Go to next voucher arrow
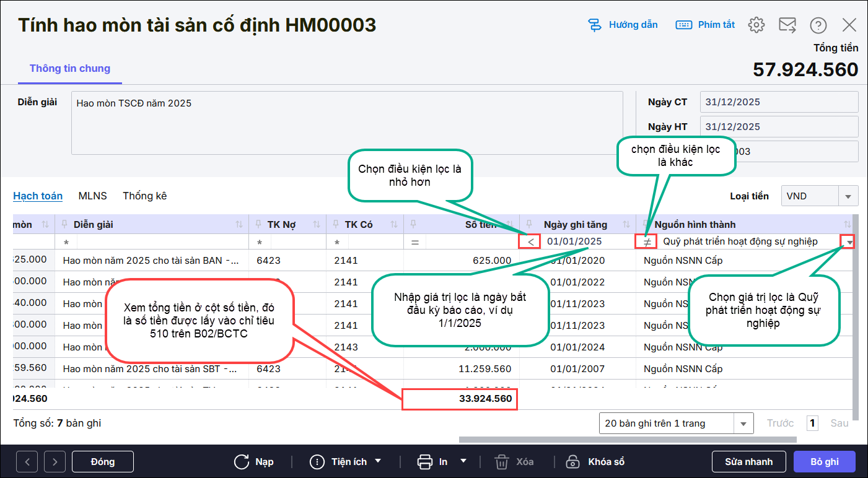The height and width of the screenshot is (478, 868). [55, 462]
